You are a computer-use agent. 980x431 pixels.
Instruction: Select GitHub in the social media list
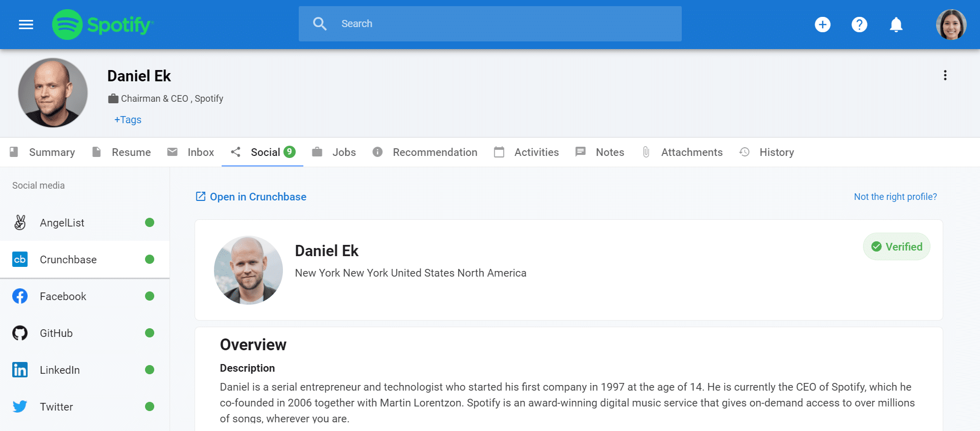(84, 333)
